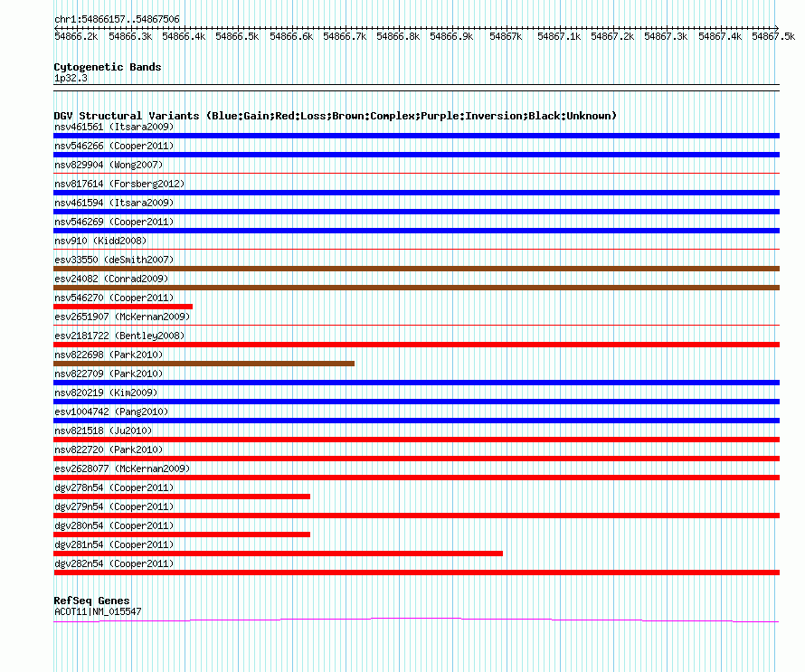Select the red bar under dgv278n54
The image size is (805, 672).
click(x=182, y=497)
